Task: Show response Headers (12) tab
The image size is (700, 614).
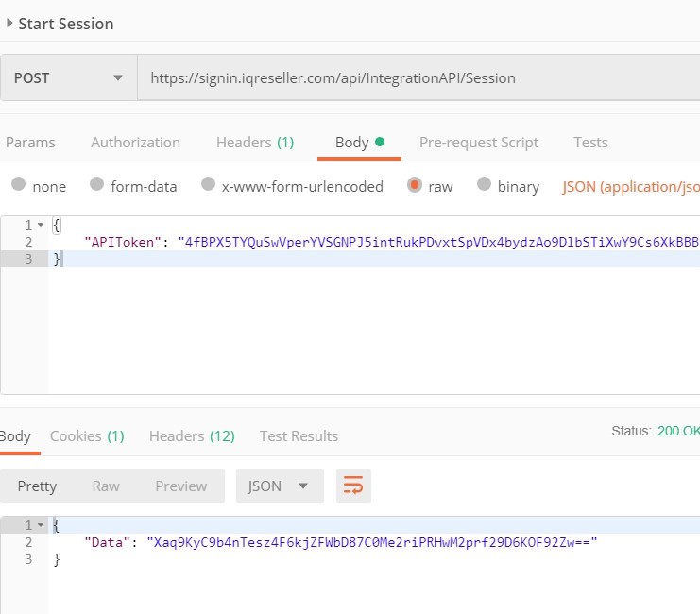Action: pyautogui.click(x=192, y=435)
